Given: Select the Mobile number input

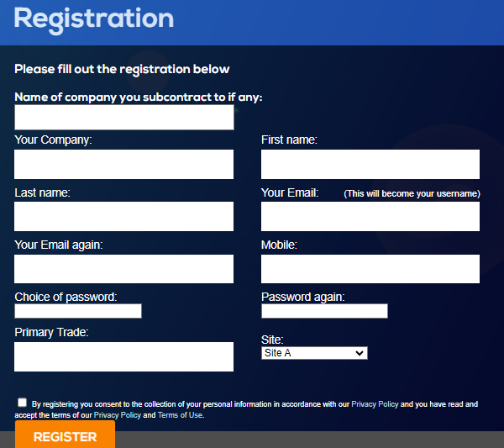Looking at the screenshot, I should (x=370, y=269).
